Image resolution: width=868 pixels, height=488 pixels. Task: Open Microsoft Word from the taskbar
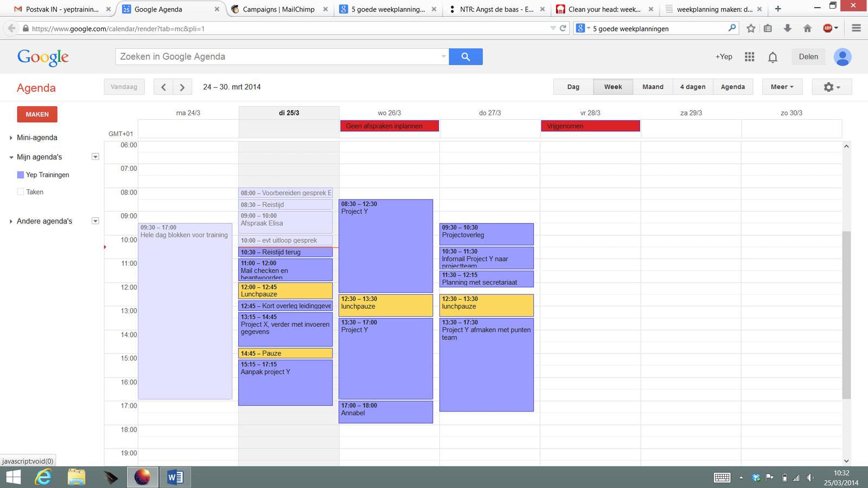click(x=175, y=477)
